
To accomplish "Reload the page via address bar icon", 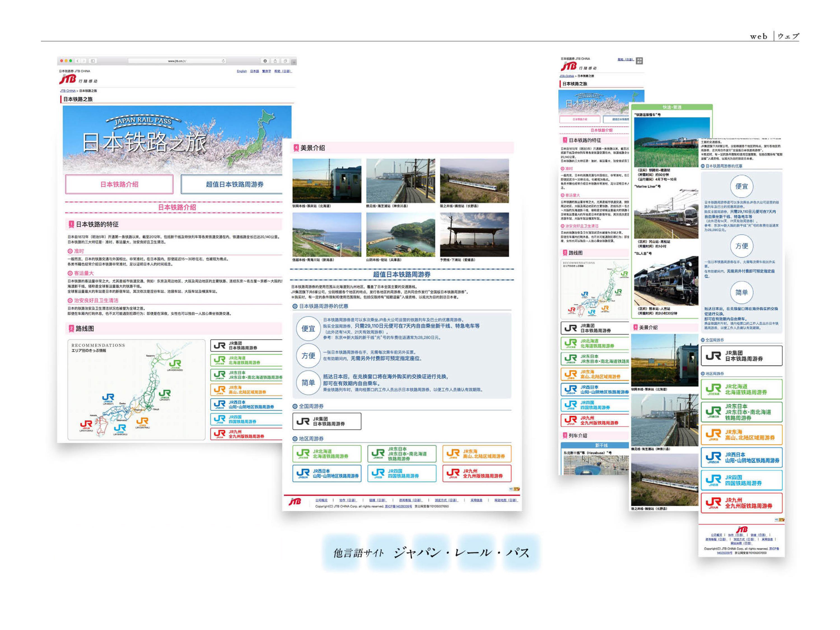I will coord(223,61).
